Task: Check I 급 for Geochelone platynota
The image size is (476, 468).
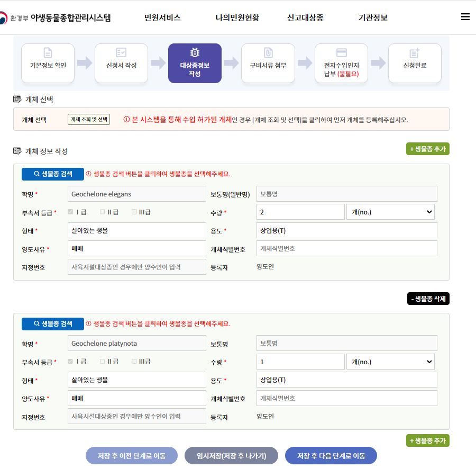Action: point(70,361)
